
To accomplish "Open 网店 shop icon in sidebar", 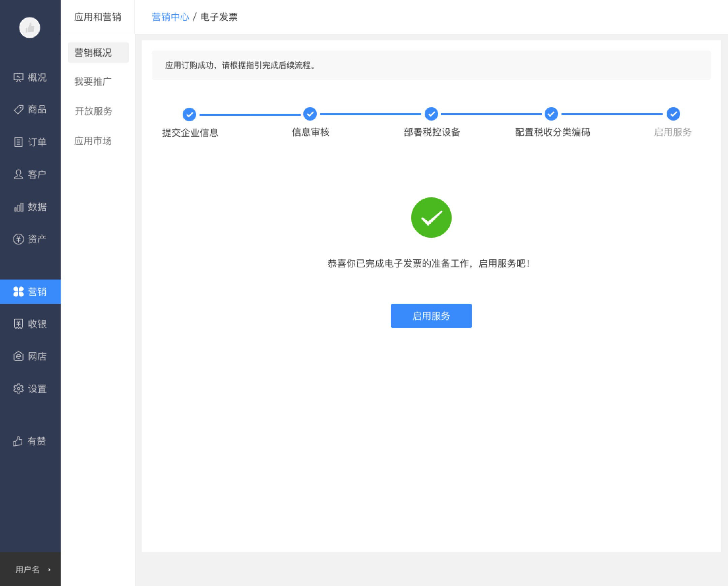I will pos(18,356).
